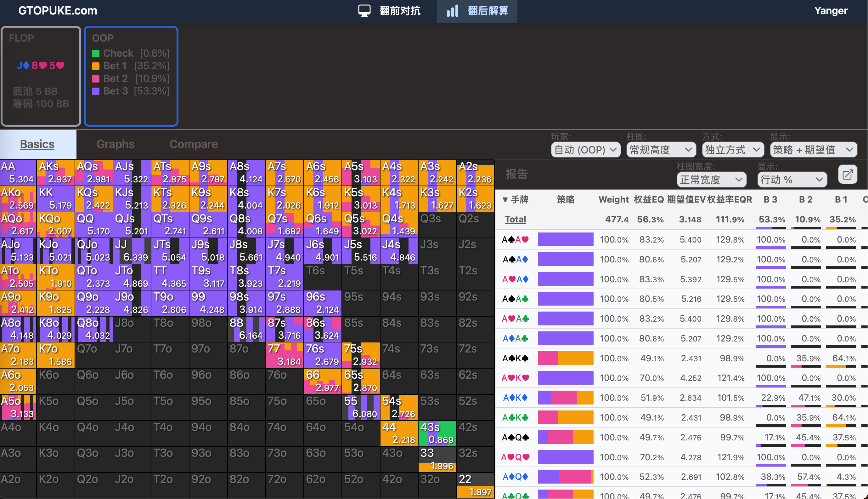Click the A♦Q♦ hand suit icons
This screenshot has height=499, width=868.
[516, 477]
